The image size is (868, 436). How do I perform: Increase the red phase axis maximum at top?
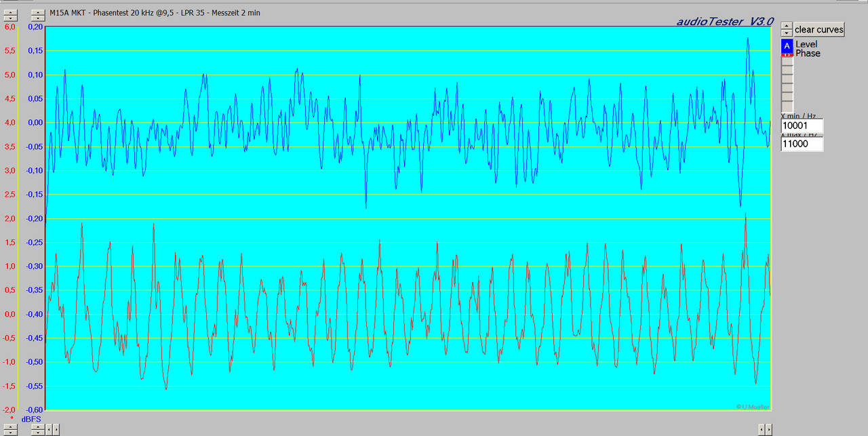tap(10, 12)
